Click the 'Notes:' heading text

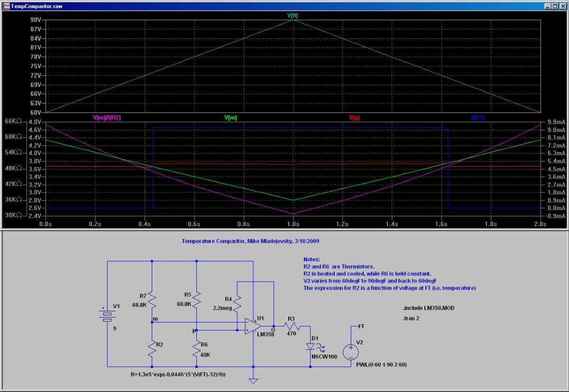pyautogui.click(x=312, y=260)
